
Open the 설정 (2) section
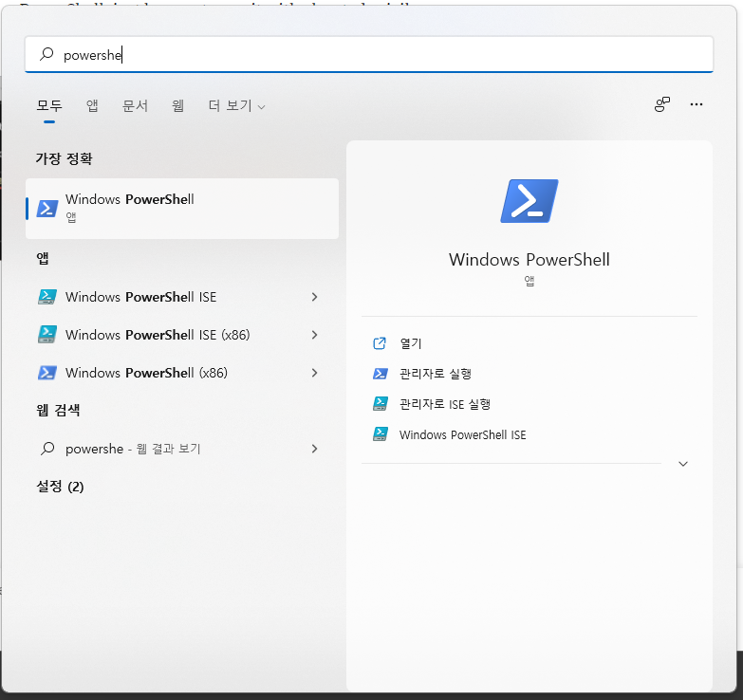pyautogui.click(x=60, y=487)
